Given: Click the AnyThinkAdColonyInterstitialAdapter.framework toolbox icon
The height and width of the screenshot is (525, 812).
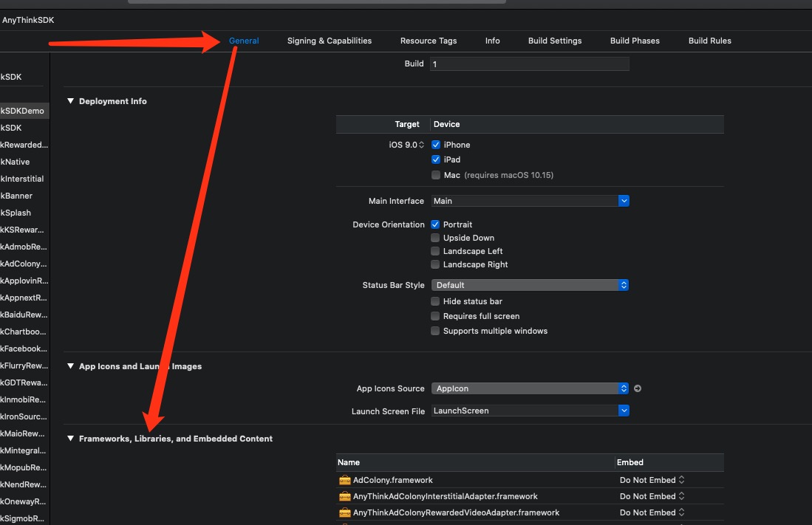Looking at the screenshot, I should point(345,496).
